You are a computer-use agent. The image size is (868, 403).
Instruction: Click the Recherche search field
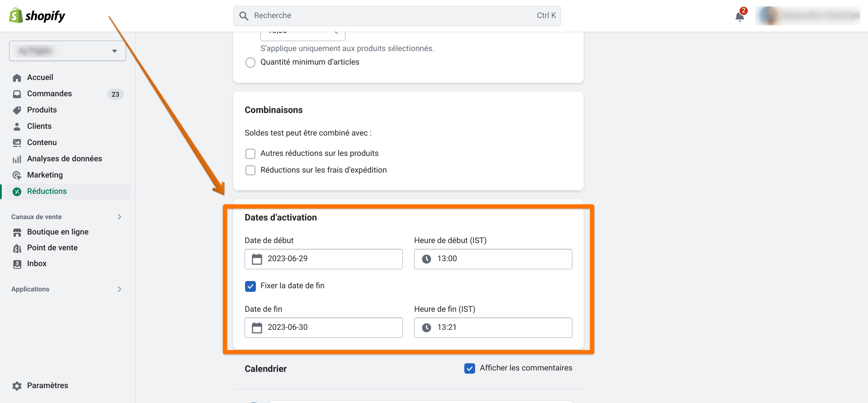(389, 16)
